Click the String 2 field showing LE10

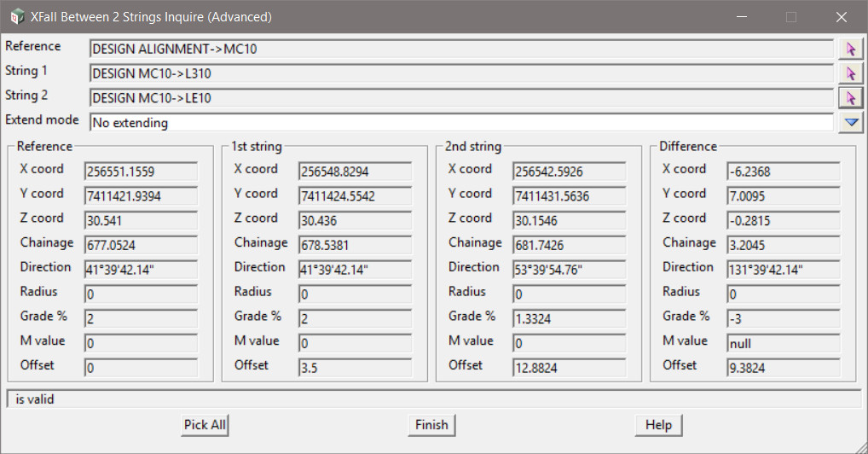pos(460,98)
